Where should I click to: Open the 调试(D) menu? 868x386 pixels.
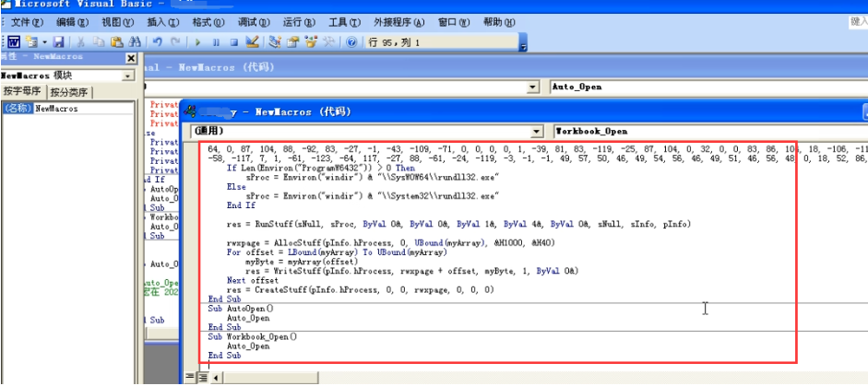tap(254, 22)
